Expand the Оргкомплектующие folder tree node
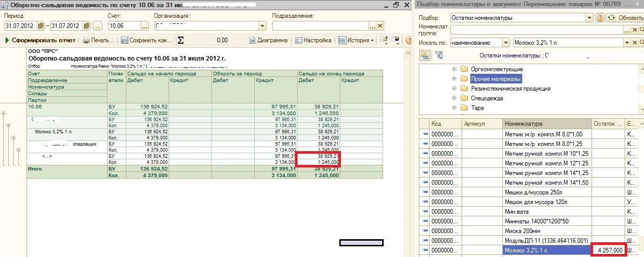This screenshot has height=257, width=644. [x=454, y=69]
